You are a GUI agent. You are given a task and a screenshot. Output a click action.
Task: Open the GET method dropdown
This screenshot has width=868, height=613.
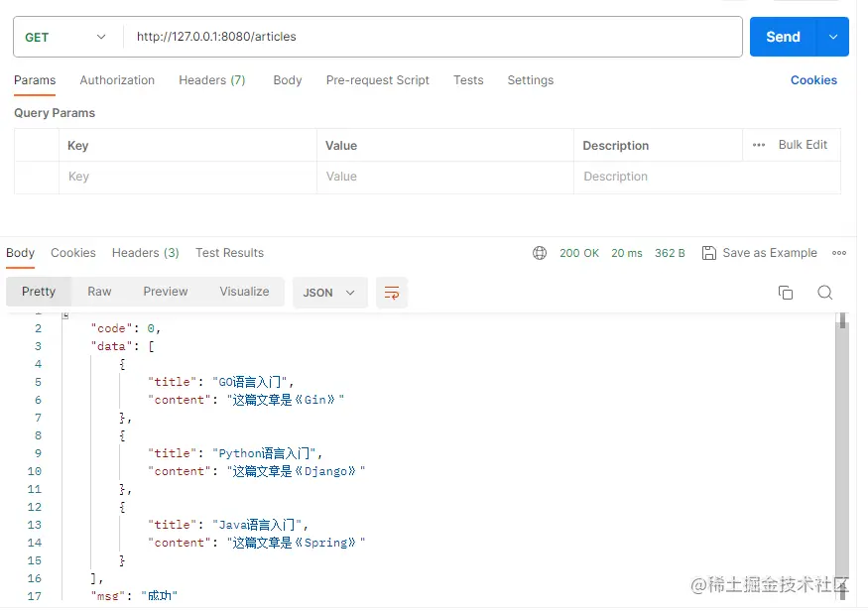[x=65, y=37]
